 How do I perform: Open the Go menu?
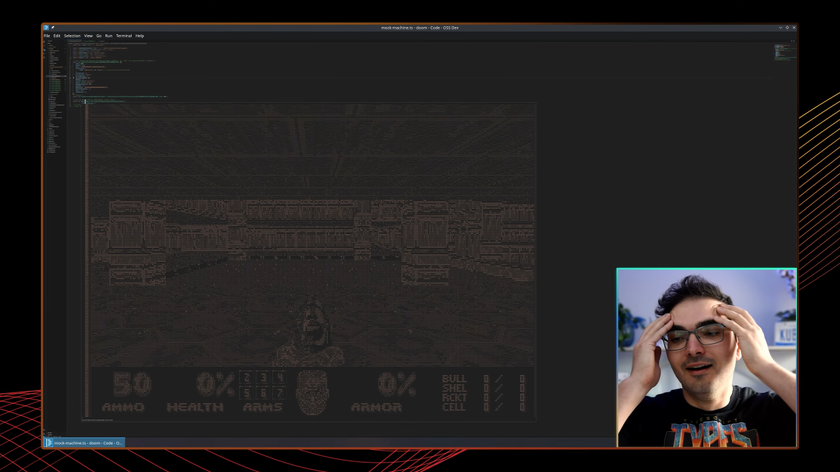point(99,36)
